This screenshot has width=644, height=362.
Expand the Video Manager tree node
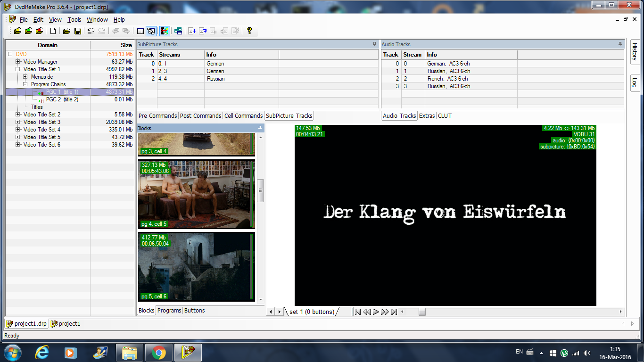(x=18, y=62)
